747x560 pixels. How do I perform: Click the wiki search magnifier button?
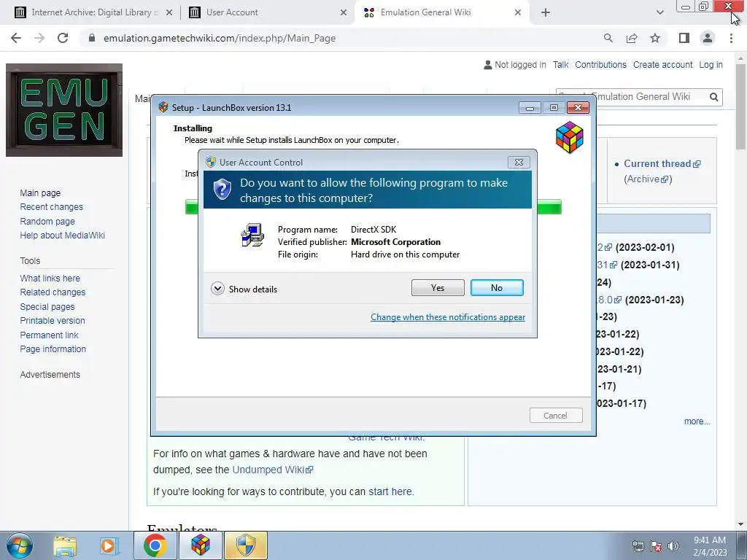tap(713, 97)
